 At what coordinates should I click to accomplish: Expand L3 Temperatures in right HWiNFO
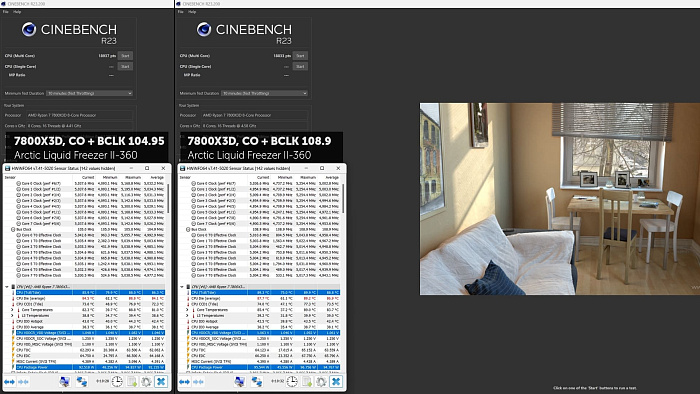pyautogui.click(x=188, y=315)
